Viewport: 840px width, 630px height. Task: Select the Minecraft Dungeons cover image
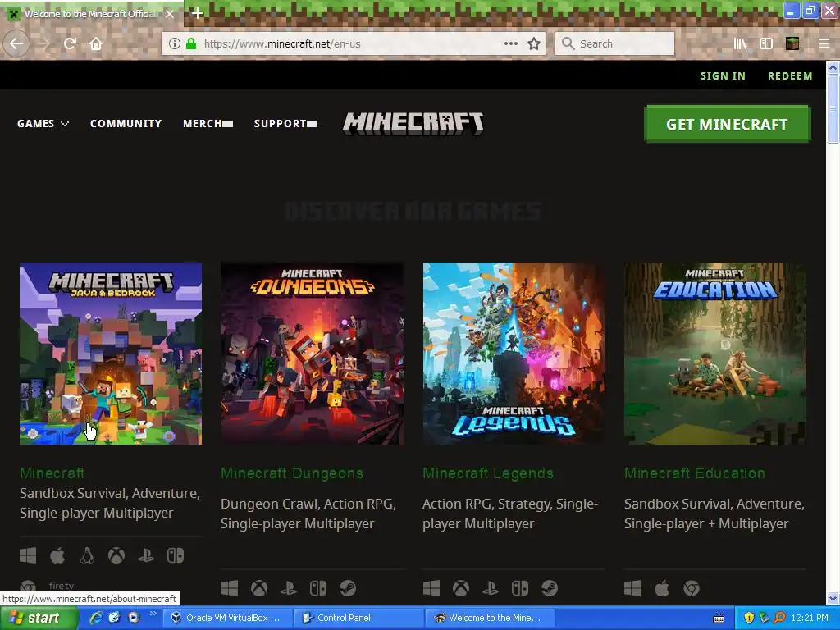click(313, 354)
